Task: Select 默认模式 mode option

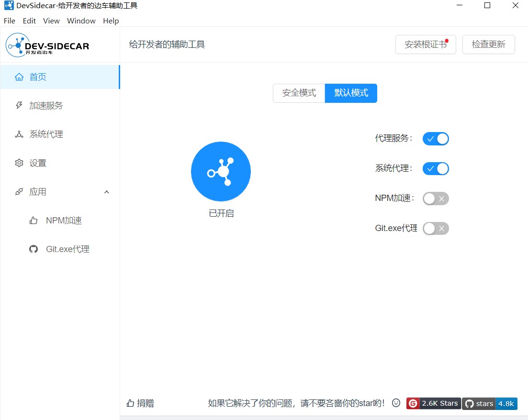Action: [351, 93]
